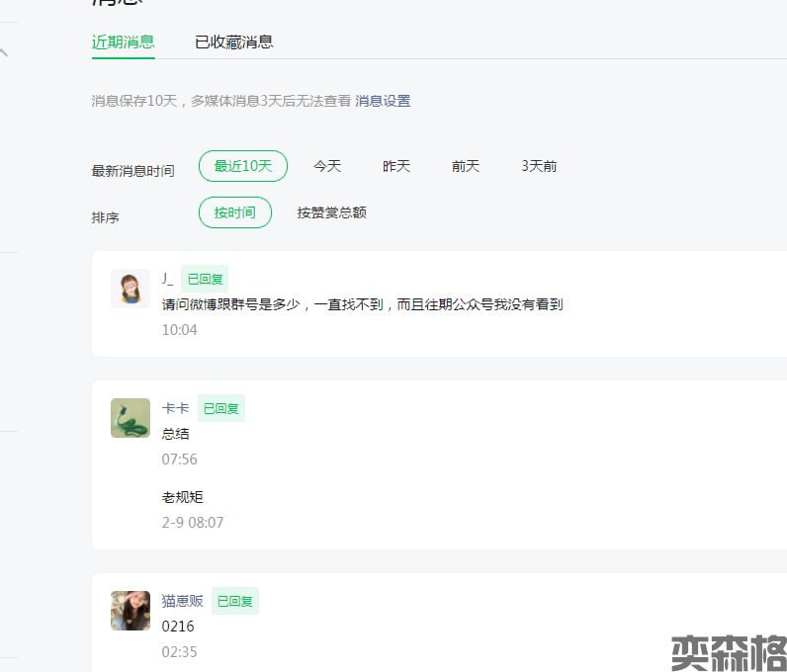The image size is (787, 672).
Task: Filter messages by 今天
Action: click(x=327, y=166)
